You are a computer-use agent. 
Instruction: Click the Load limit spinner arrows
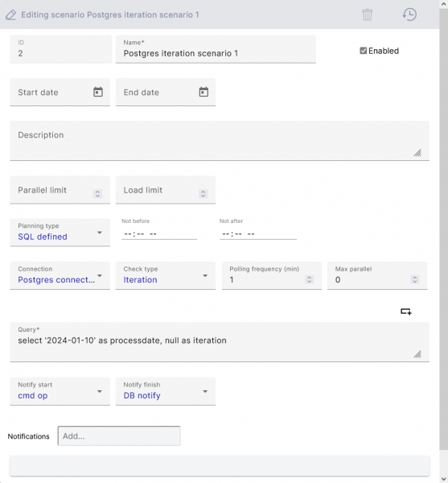(x=203, y=194)
